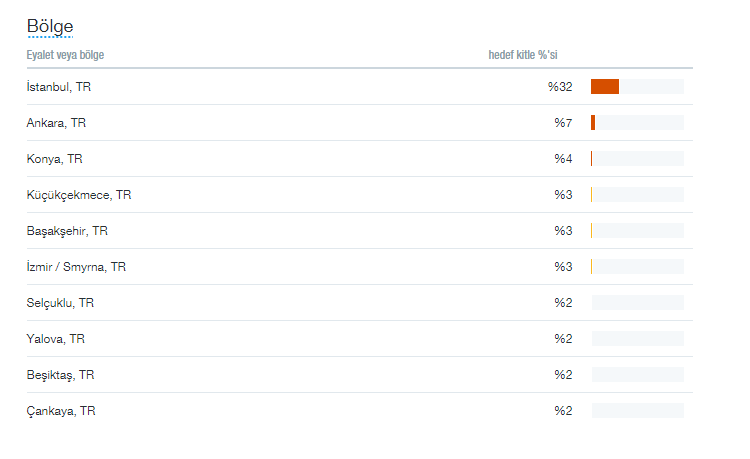
Task: Click the Çankaya percentage bar
Action: [637, 411]
